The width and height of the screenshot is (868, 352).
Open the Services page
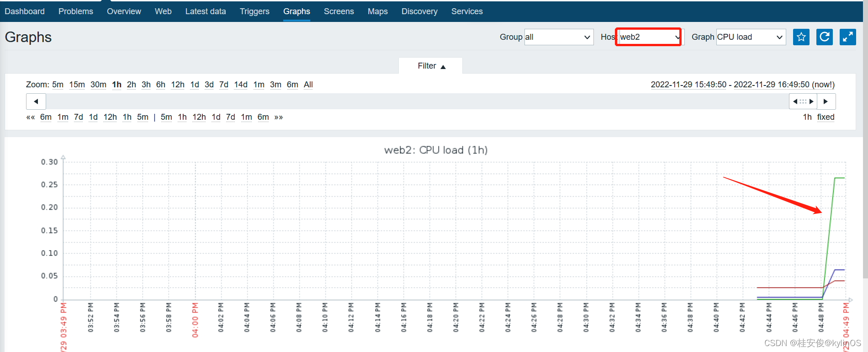coord(467,11)
